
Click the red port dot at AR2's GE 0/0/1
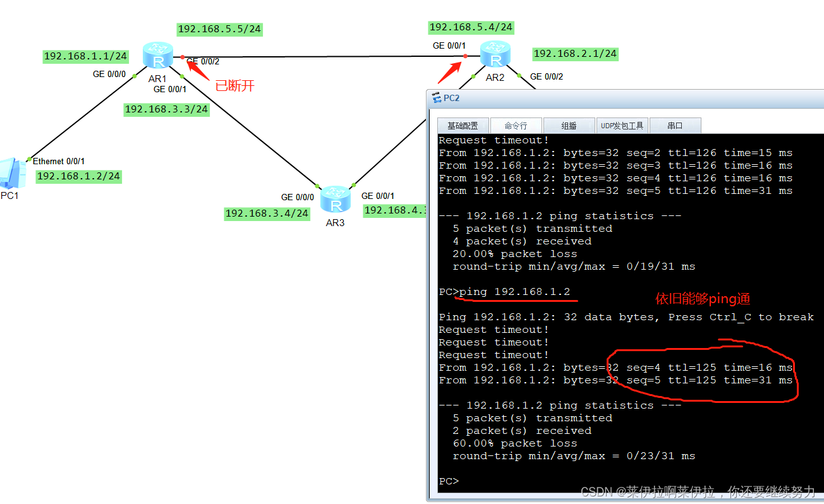point(466,56)
